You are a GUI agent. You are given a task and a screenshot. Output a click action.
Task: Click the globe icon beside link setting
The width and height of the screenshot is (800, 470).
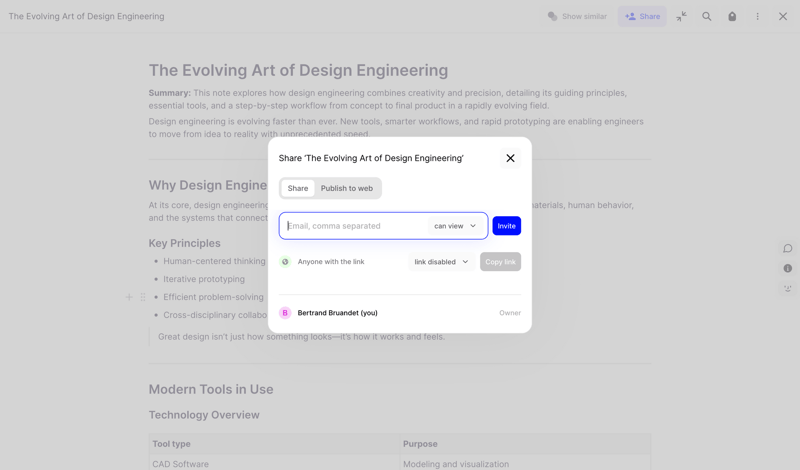(x=285, y=262)
